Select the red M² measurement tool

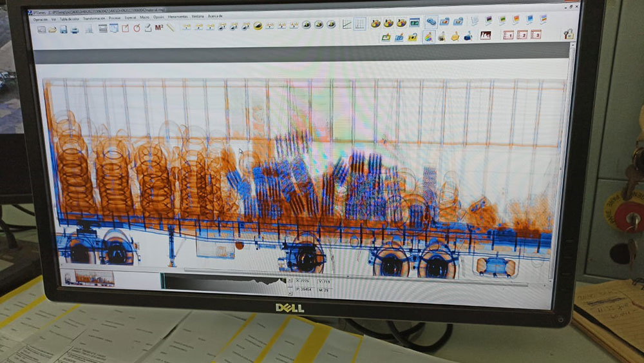point(158,28)
